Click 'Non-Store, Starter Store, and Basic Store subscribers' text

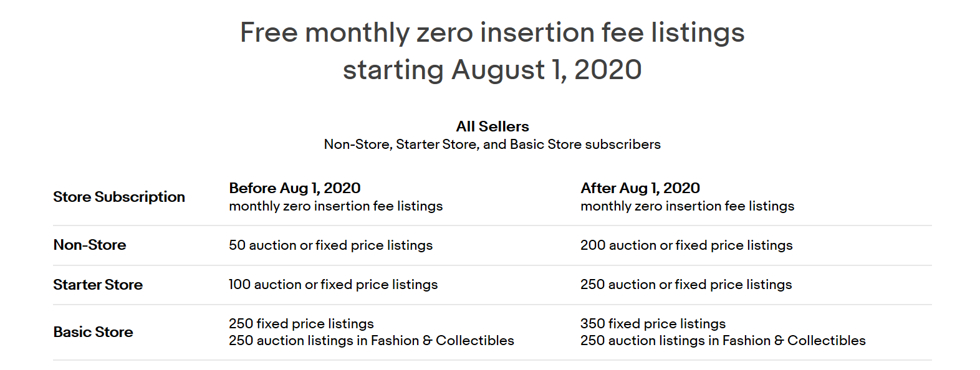492,145
